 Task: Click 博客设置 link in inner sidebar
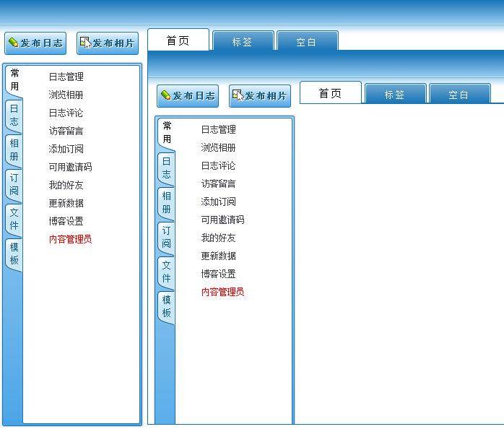coord(218,274)
